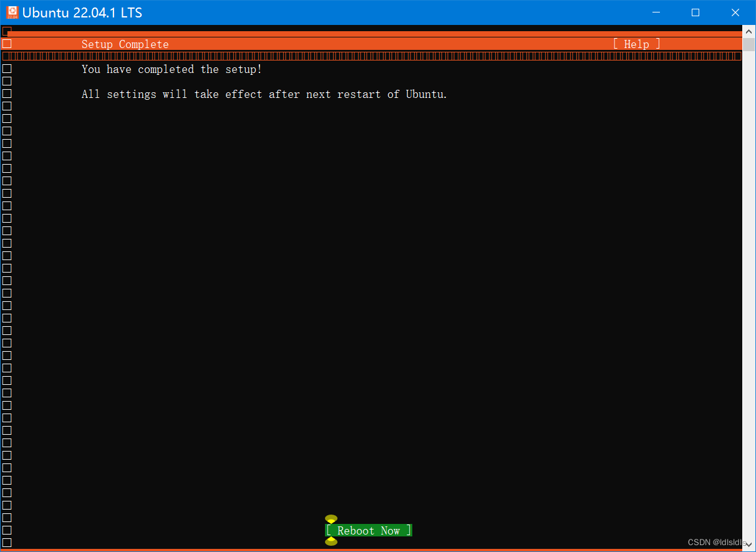Screen dimensions: 756x552
Task: Click the window title "Ubuntu 22.04.1 LTS"
Action: coord(82,12)
